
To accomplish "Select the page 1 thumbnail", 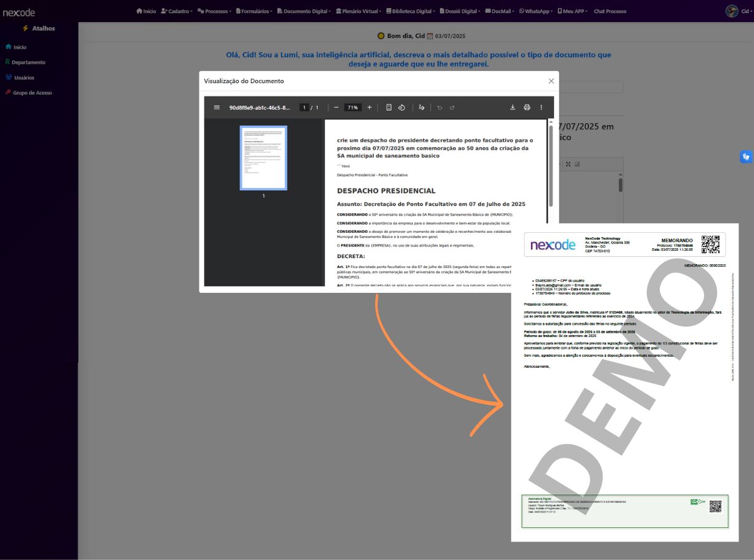I will click(x=264, y=158).
